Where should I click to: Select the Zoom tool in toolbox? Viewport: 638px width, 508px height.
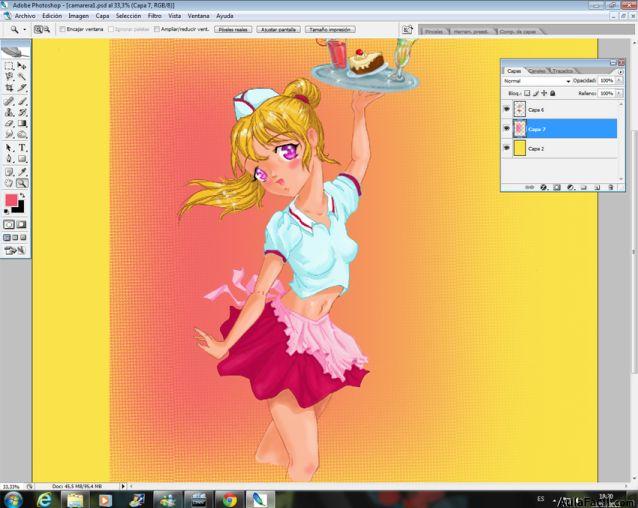[22, 183]
